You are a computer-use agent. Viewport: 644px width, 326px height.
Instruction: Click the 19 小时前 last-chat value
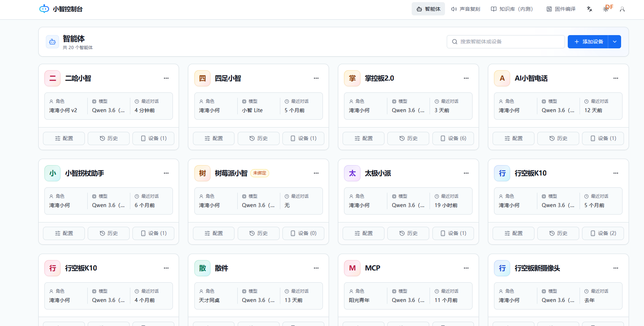pos(446,205)
